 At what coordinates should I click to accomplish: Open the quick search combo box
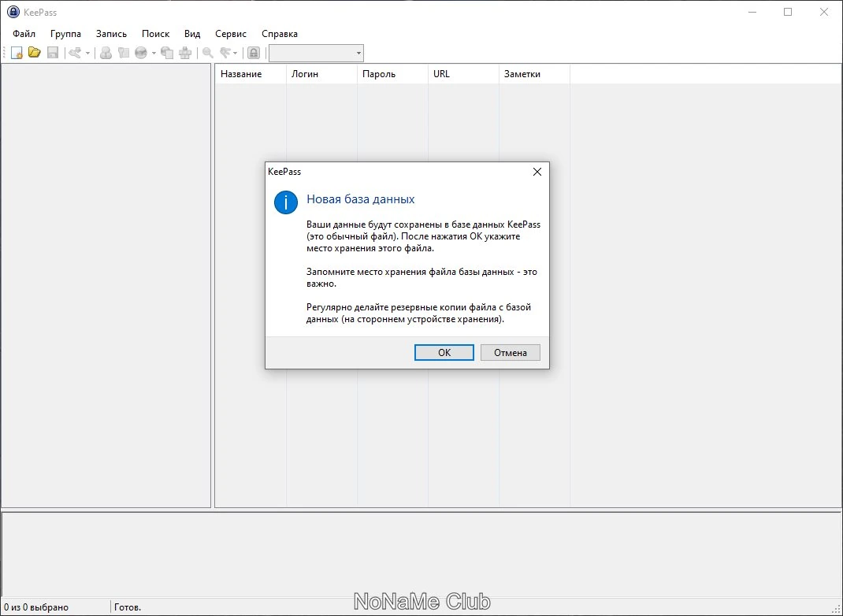[316, 53]
